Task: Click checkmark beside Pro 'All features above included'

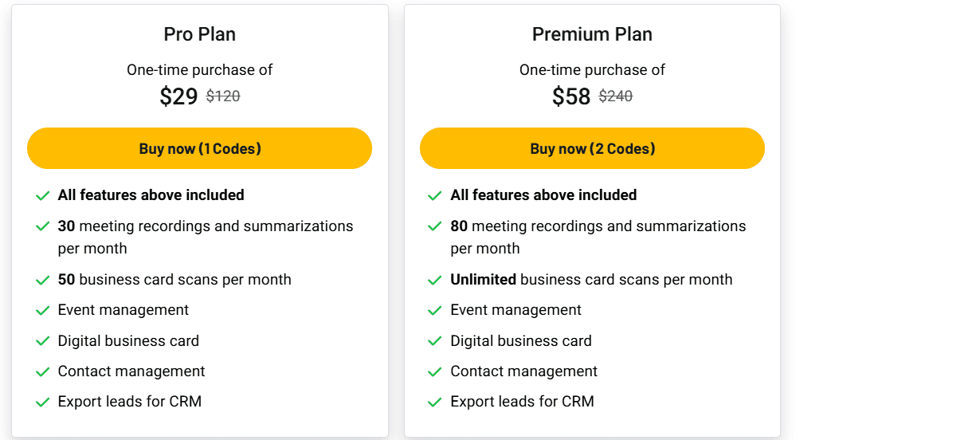Action: (x=43, y=195)
